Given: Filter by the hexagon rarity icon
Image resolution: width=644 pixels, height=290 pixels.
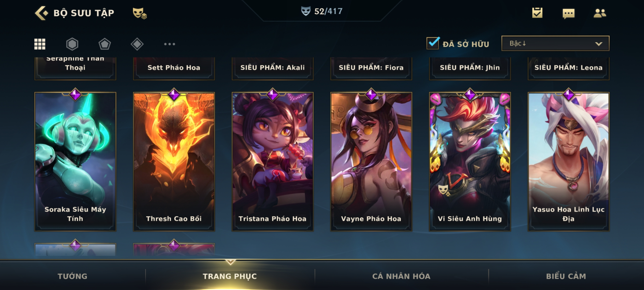Looking at the screenshot, I should [72, 44].
